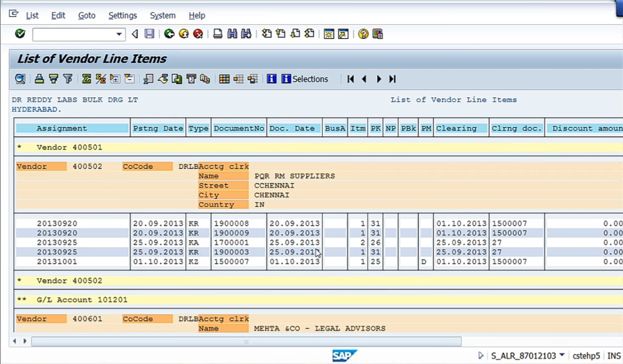Export the list to a spreadsheet
The height and width of the screenshot is (364, 623).
coord(148,79)
